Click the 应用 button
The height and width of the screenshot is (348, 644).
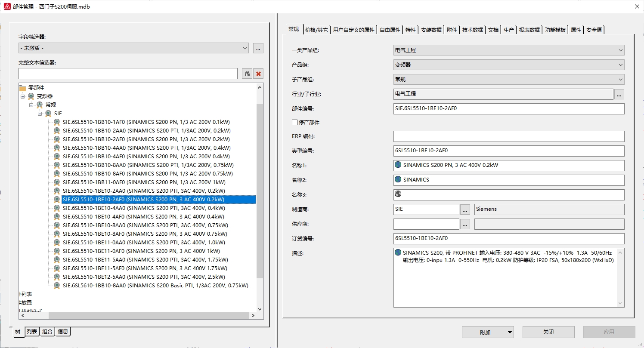609,332
